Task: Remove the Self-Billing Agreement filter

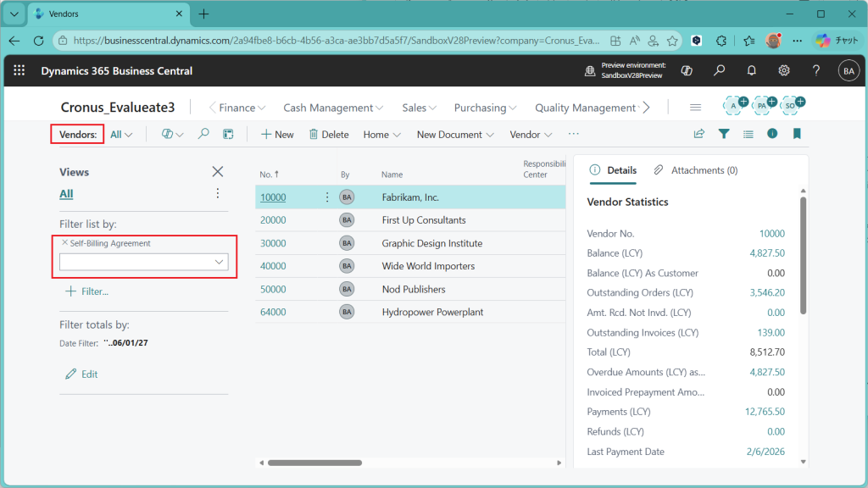Action: click(64, 243)
